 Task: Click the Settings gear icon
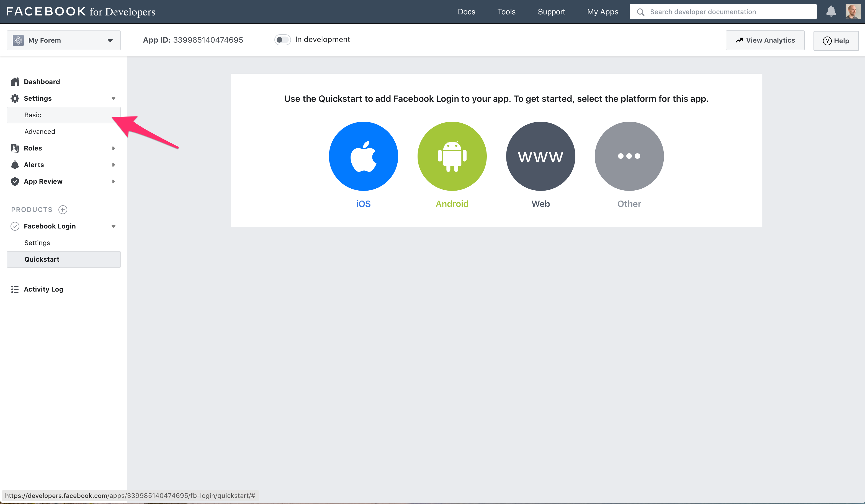tap(15, 98)
